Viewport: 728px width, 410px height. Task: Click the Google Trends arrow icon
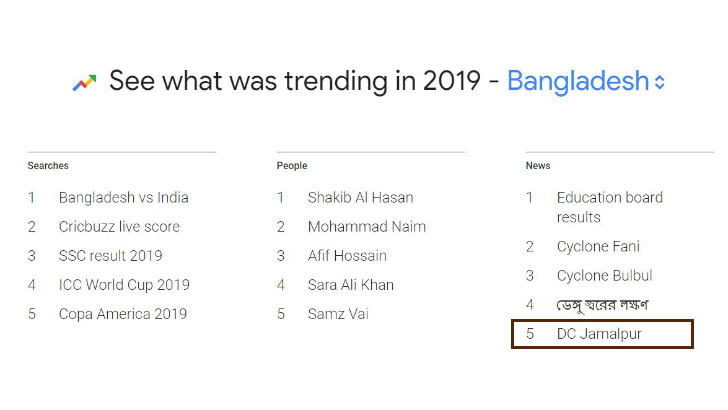84,83
